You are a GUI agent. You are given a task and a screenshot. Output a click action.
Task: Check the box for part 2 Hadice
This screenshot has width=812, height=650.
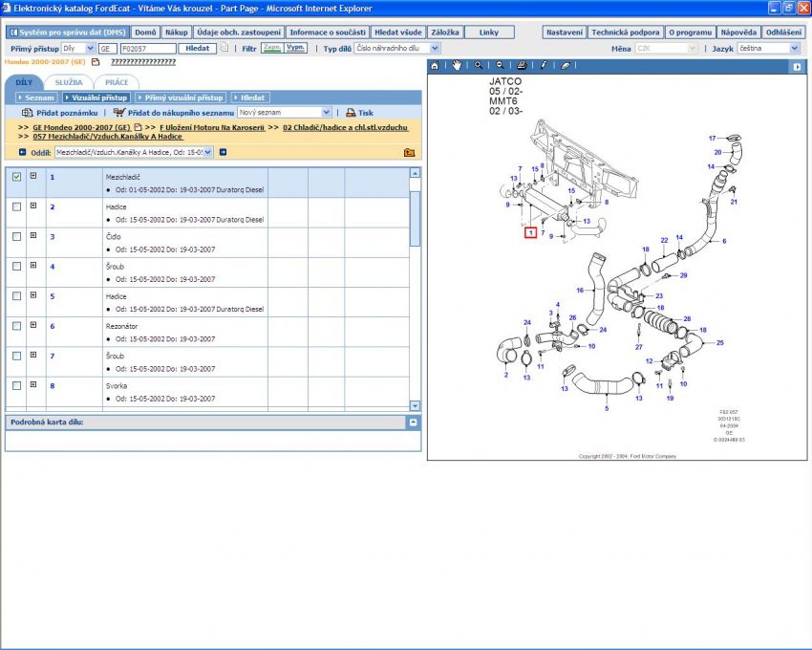[16, 206]
